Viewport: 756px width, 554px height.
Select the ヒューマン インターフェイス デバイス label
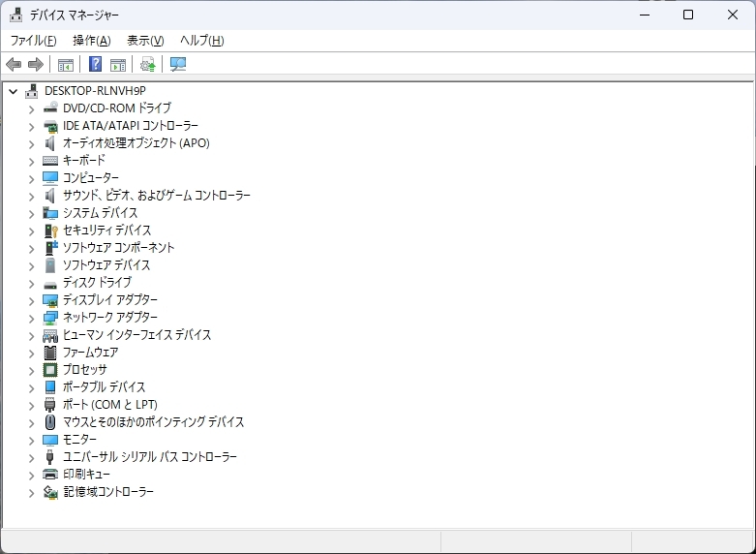pos(136,335)
